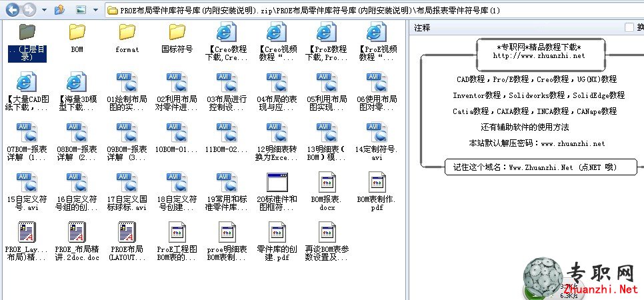Select the PROE_Lay... 布局)精 document
Screen dimensions: 644x300
tap(27, 241)
